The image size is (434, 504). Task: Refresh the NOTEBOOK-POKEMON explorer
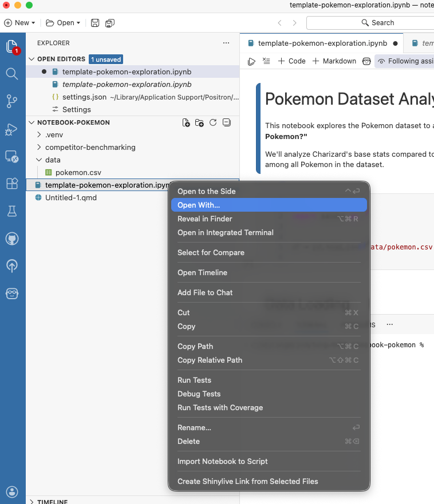click(x=213, y=122)
